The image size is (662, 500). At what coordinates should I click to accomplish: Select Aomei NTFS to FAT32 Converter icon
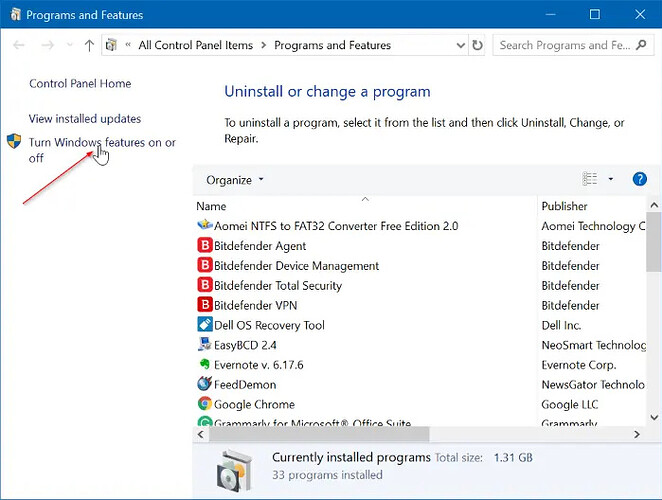coord(205,225)
